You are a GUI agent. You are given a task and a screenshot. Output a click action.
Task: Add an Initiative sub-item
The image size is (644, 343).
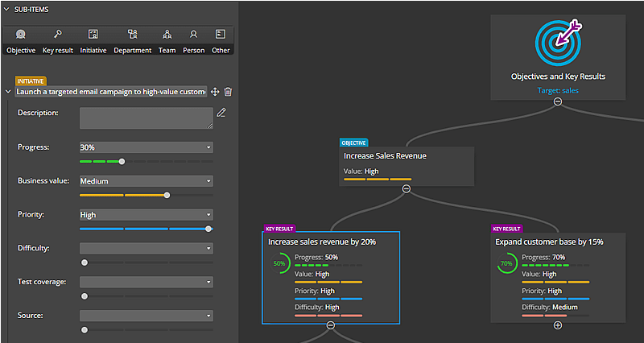tap(93, 41)
